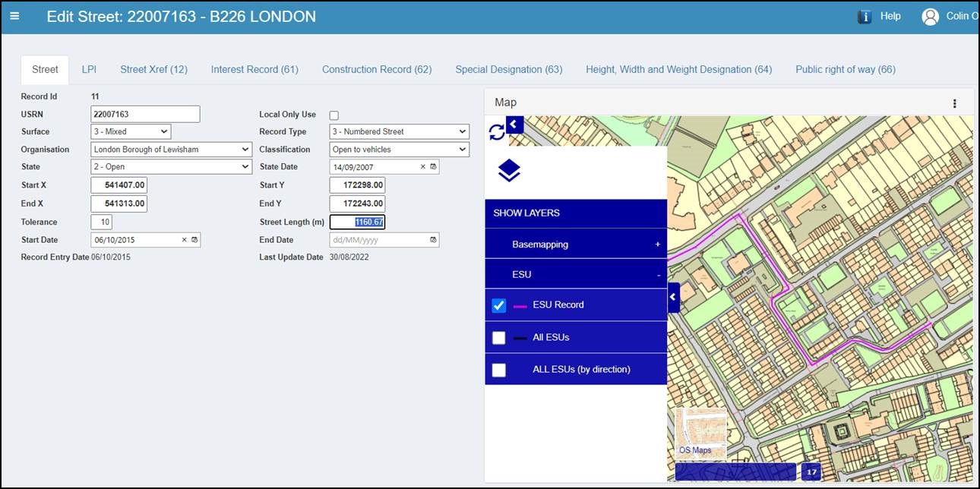This screenshot has height=489, width=980.
Task: Click the State Date field
Action: point(384,167)
